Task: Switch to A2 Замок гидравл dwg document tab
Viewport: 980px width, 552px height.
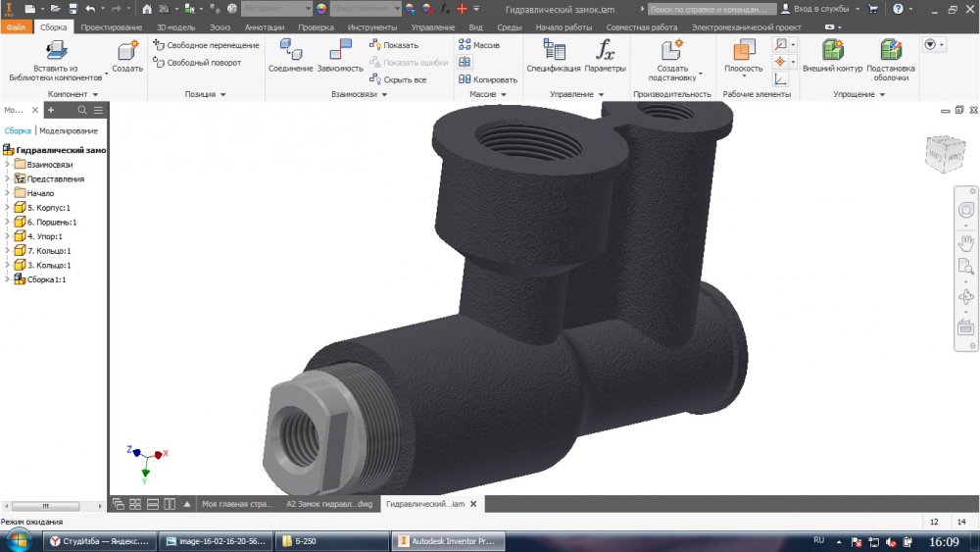Action: point(329,503)
